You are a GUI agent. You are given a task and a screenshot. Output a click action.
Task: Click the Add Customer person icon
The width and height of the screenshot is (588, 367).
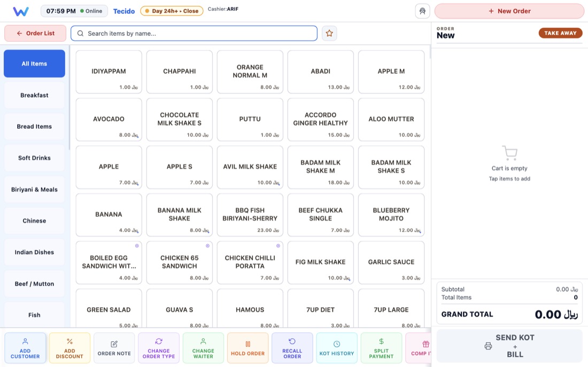pyautogui.click(x=25, y=341)
